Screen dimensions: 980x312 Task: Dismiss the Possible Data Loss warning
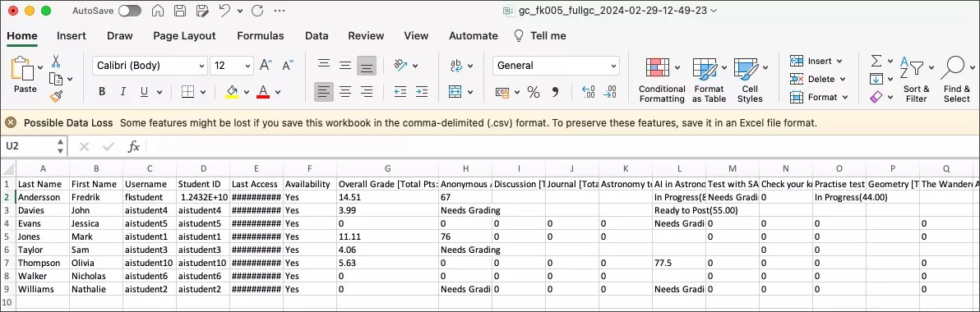click(11, 123)
